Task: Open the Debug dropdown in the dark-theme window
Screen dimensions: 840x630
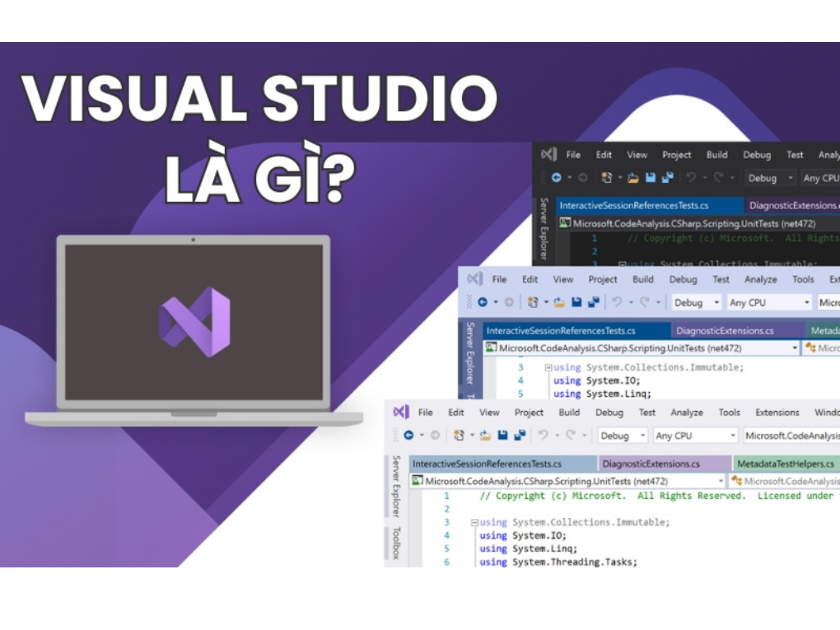Action: 769,178
